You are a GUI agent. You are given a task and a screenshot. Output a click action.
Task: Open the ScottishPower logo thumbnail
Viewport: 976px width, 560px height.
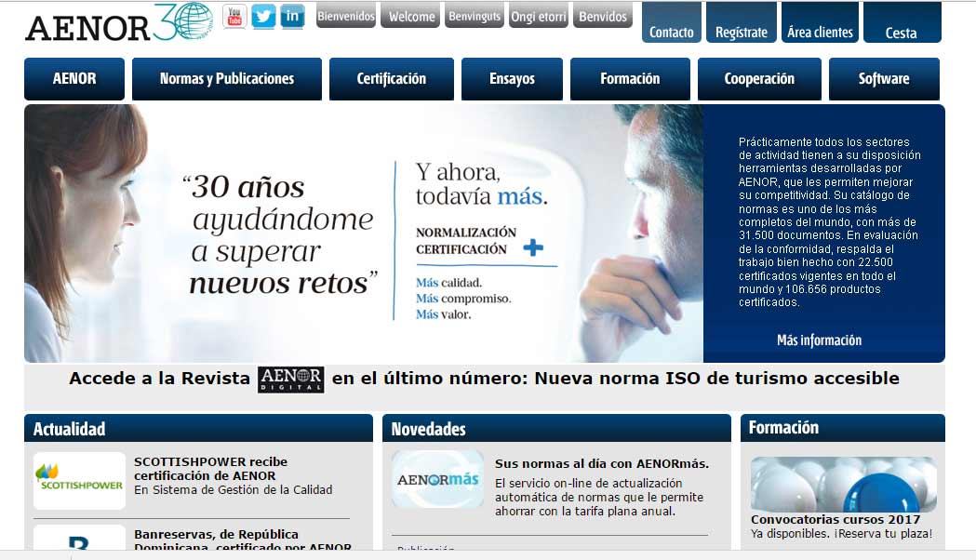coord(79,480)
